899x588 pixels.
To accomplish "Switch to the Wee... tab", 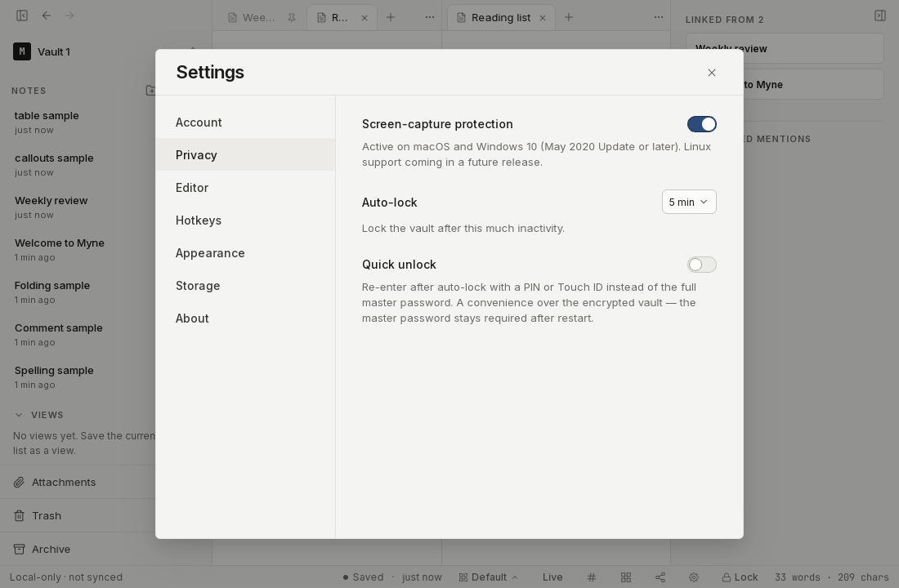I will click(258, 18).
